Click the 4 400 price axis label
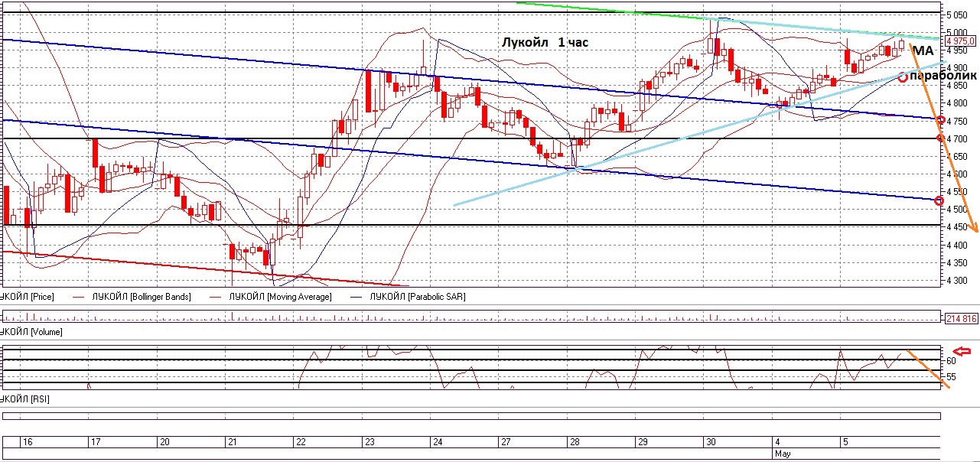Image resolution: width=980 pixels, height=462 pixels. 956,246
